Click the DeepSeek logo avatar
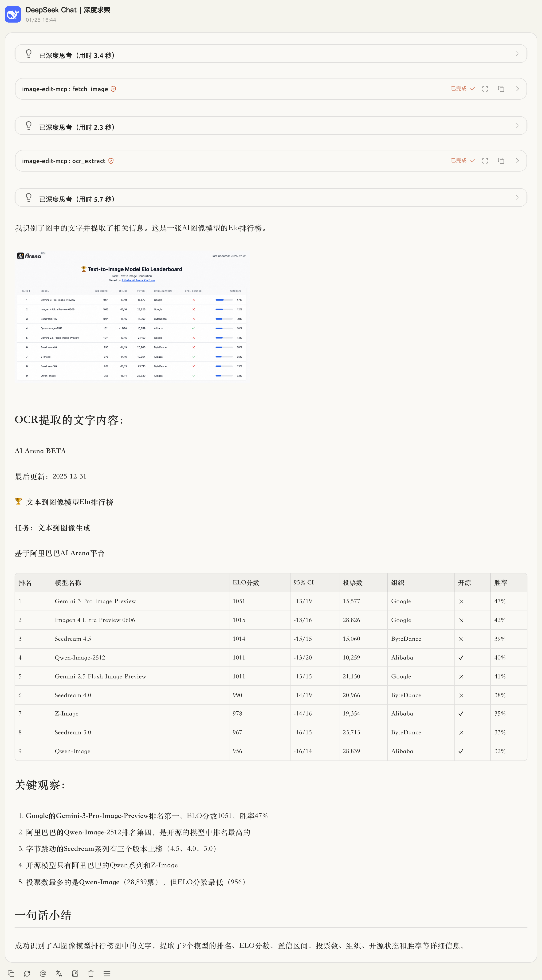The width and height of the screenshot is (542, 980). [12, 14]
